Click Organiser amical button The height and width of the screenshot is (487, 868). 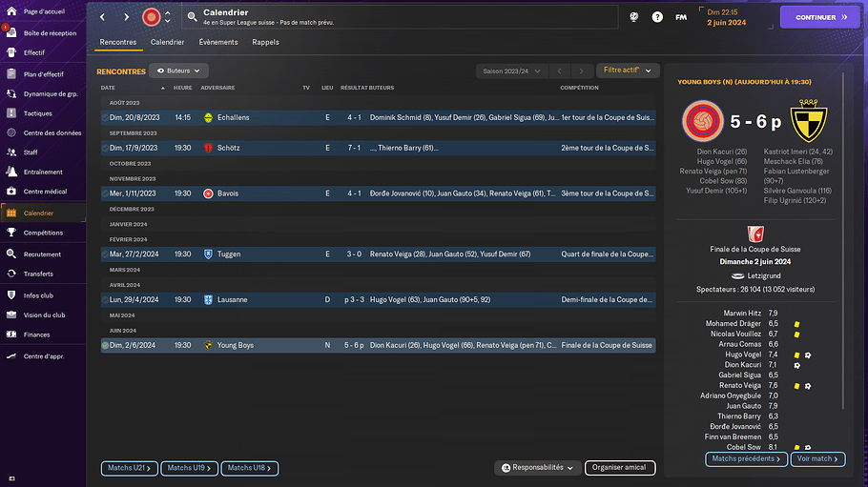pyautogui.click(x=619, y=468)
